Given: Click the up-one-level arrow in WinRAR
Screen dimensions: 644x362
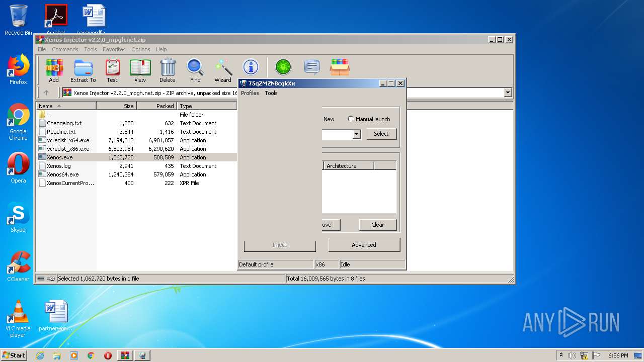Looking at the screenshot, I should (46, 93).
